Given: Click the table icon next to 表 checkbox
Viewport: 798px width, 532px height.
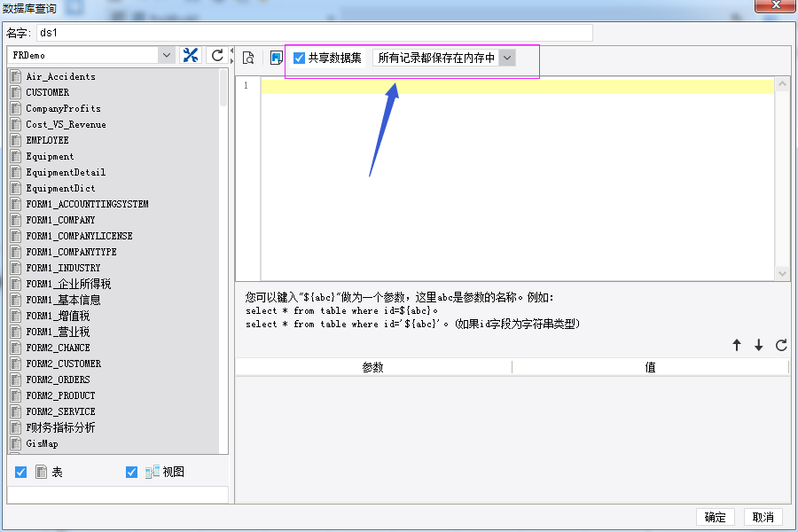Looking at the screenshot, I should (41, 472).
